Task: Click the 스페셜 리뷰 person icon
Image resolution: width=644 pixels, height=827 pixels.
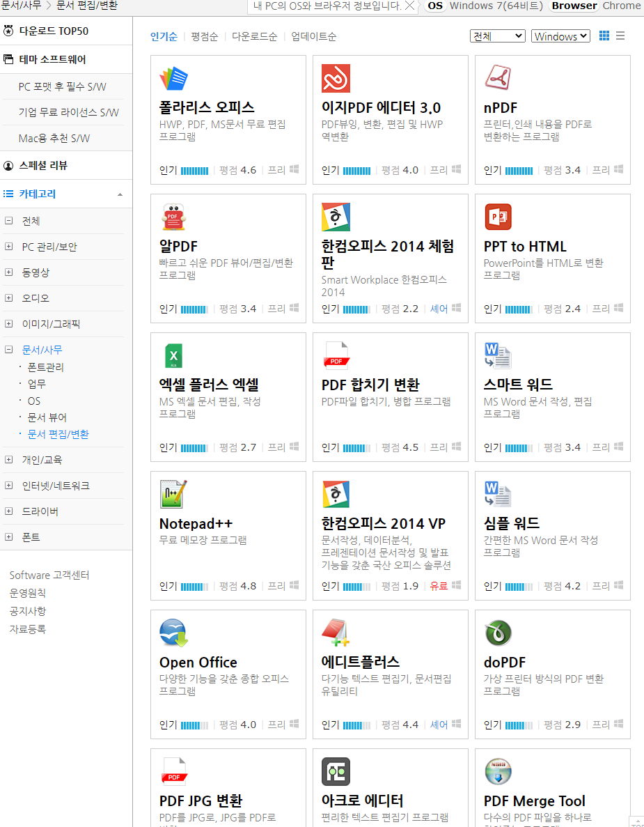Action: (x=8, y=165)
